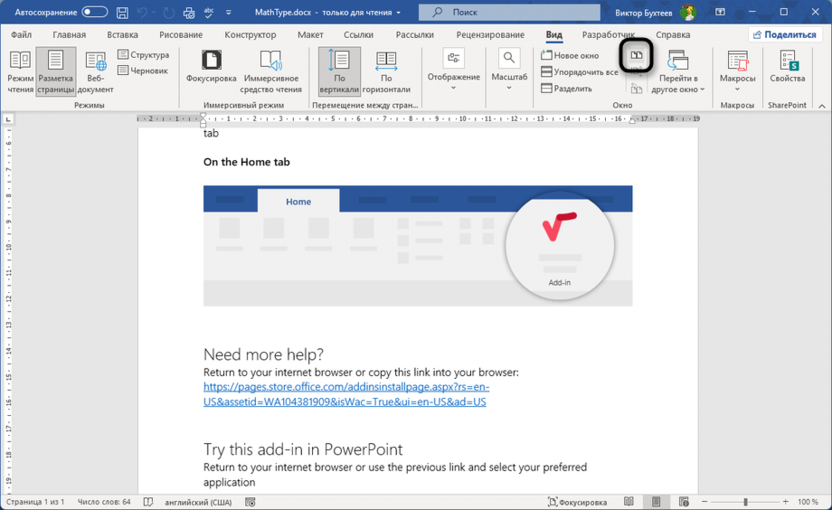This screenshot has height=510, width=832.
Task: Click the Search (Поиск) box
Action: coord(510,12)
